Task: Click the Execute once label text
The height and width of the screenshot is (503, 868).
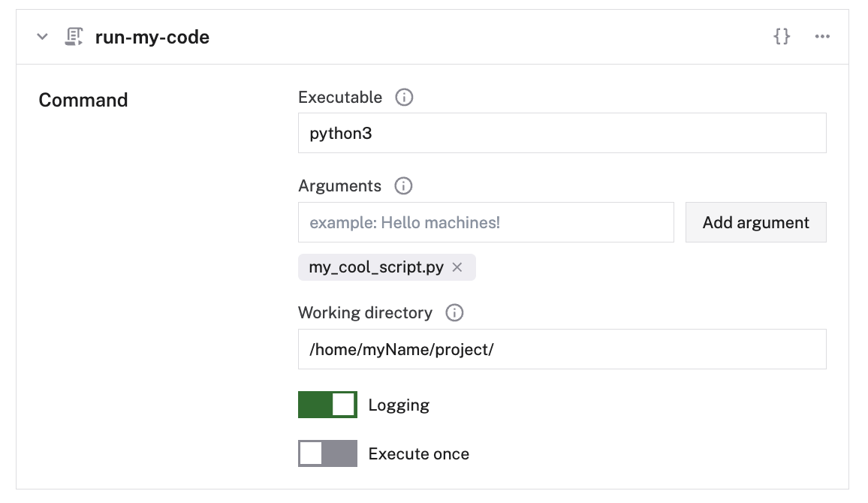Action: tap(418, 454)
